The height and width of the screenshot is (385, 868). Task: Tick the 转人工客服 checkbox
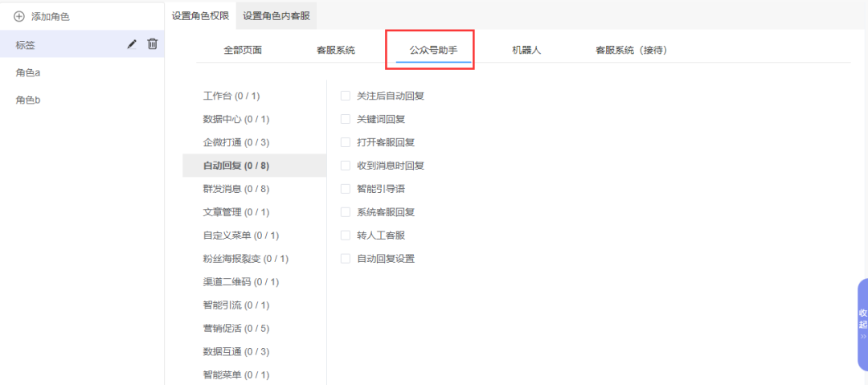(x=346, y=236)
